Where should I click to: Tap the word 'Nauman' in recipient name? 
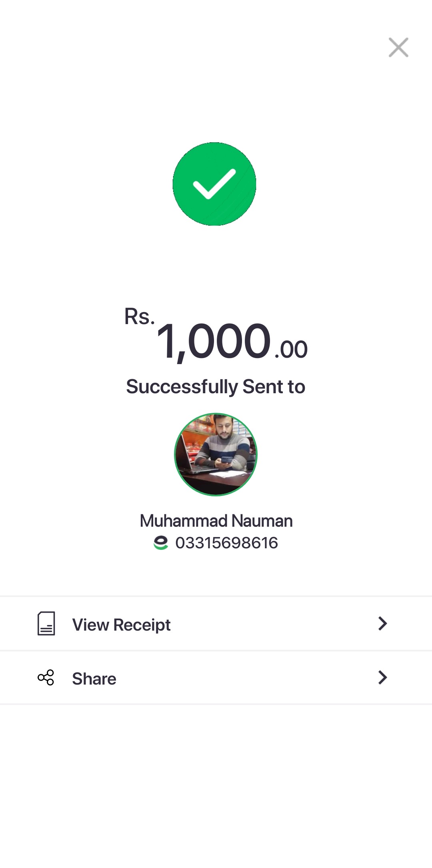click(262, 521)
